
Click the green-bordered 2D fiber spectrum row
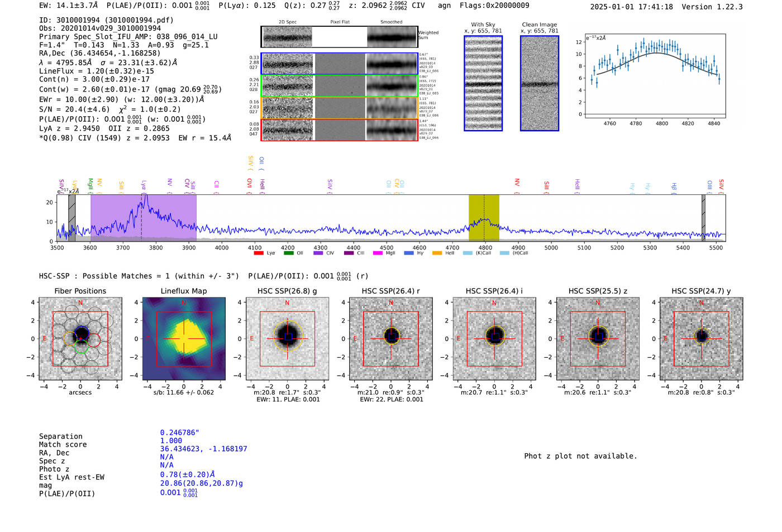pyautogui.click(x=340, y=86)
